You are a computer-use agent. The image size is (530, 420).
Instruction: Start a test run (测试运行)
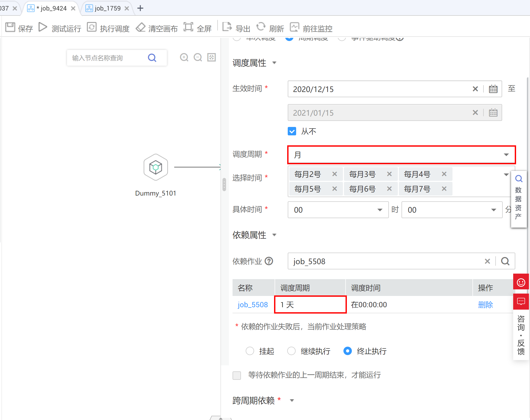pyautogui.click(x=43, y=27)
